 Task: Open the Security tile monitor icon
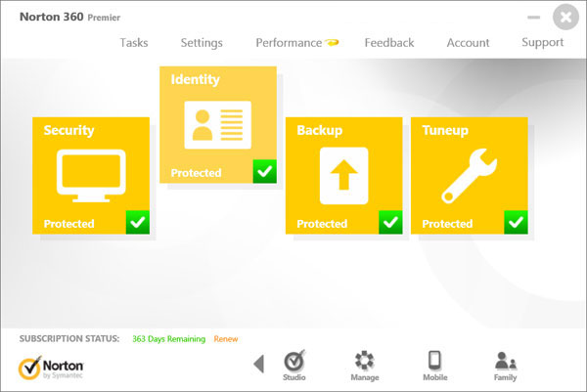[x=91, y=176]
